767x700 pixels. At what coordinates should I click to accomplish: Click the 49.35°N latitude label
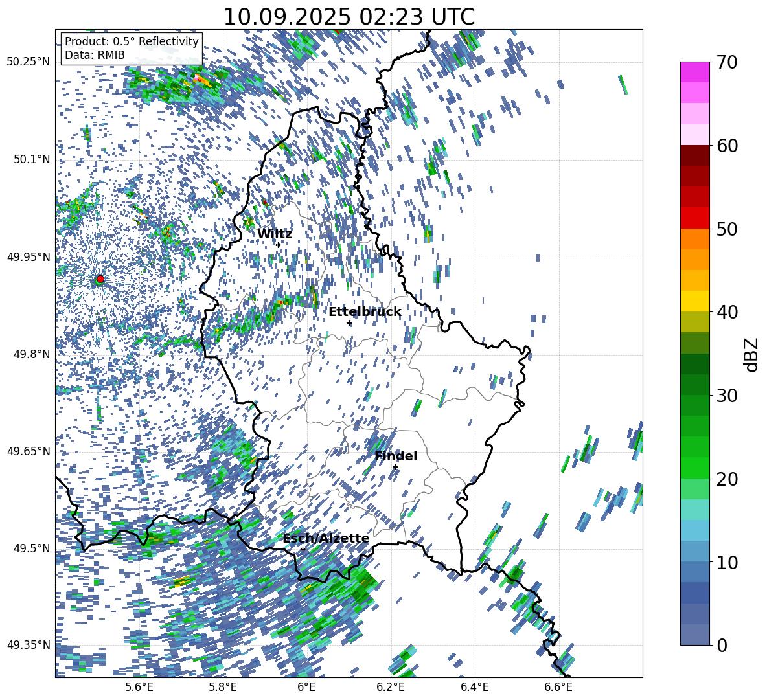(x=29, y=645)
